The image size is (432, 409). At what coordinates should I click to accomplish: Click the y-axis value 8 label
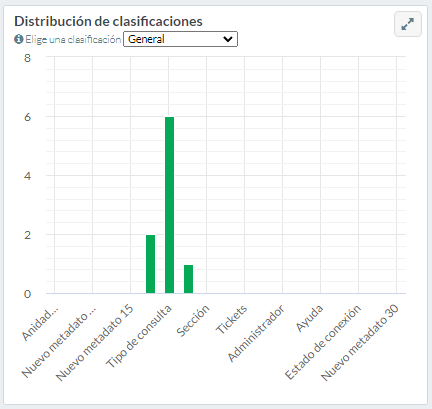[x=27, y=58]
